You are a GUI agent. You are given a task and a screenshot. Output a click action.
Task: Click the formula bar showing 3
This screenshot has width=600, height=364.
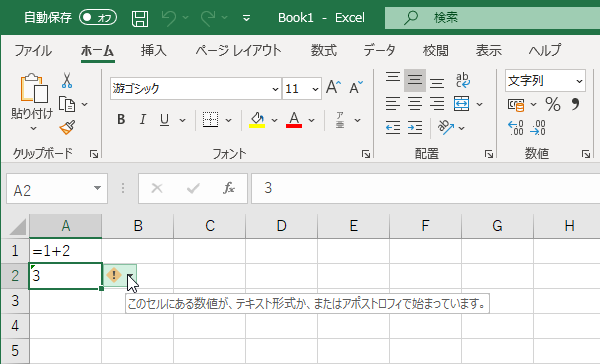point(426,188)
